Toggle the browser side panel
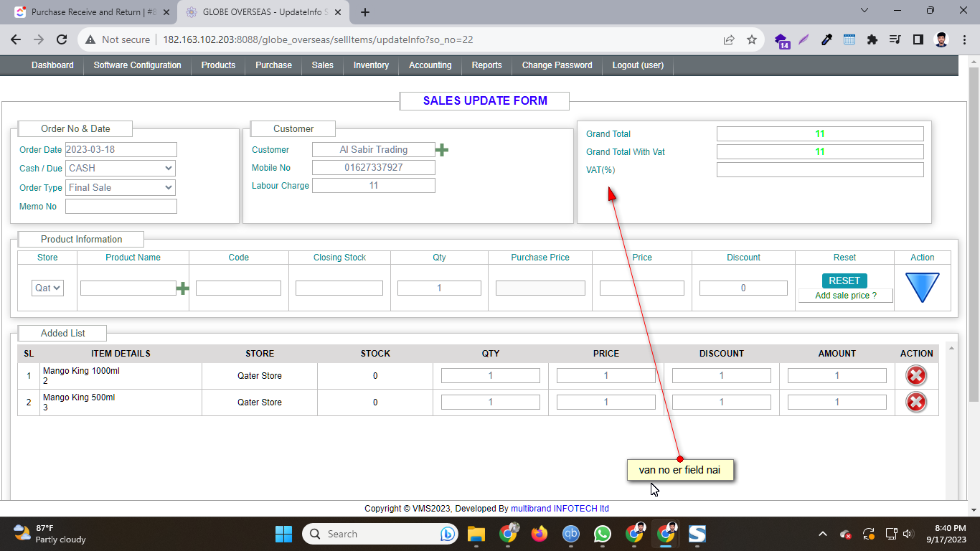The height and width of the screenshot is (551, 980). [x=918, y=40]
